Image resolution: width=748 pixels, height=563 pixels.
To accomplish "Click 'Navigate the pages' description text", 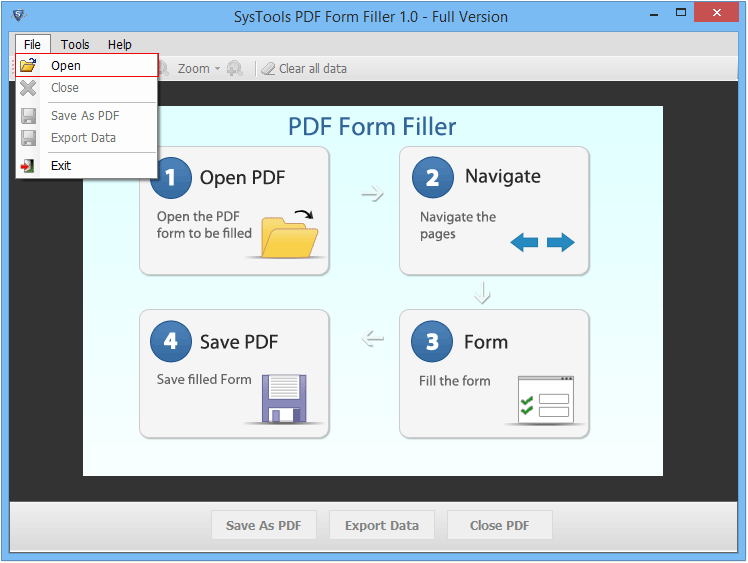I will 458,225.
